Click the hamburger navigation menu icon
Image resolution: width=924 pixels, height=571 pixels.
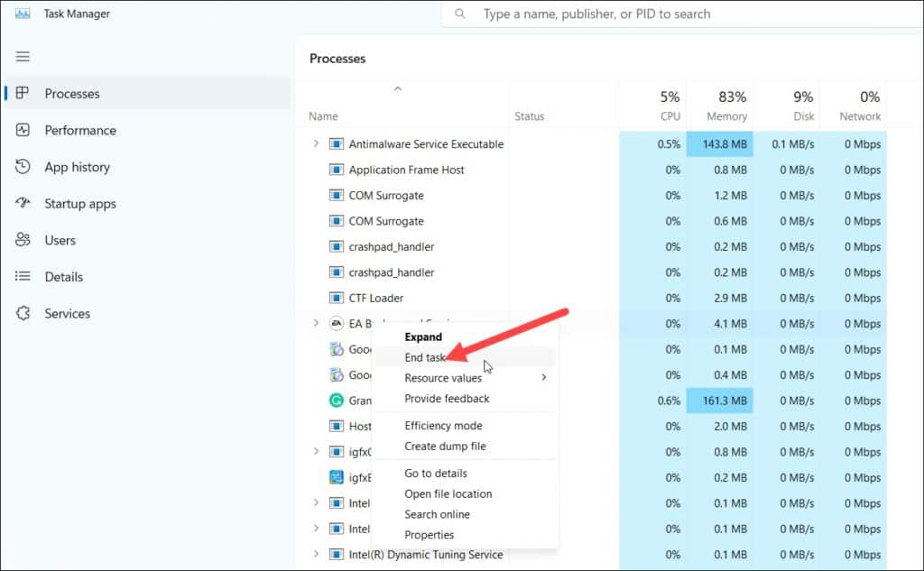(23, 57)
